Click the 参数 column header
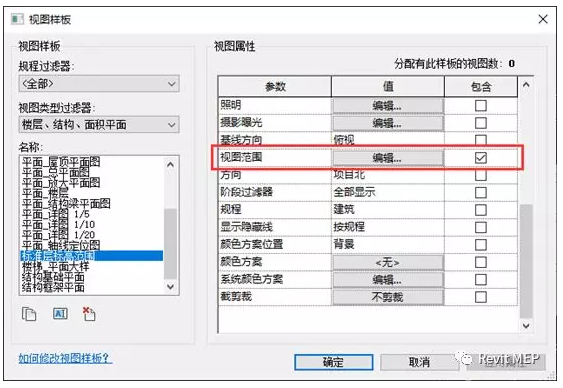The image size is (563, 388). pos(275,87)
